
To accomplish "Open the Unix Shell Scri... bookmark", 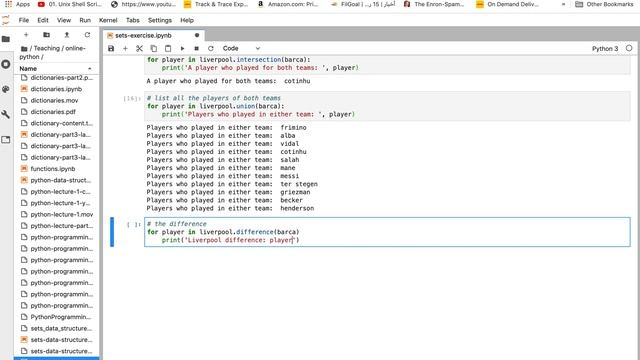I will click(69, 4).
